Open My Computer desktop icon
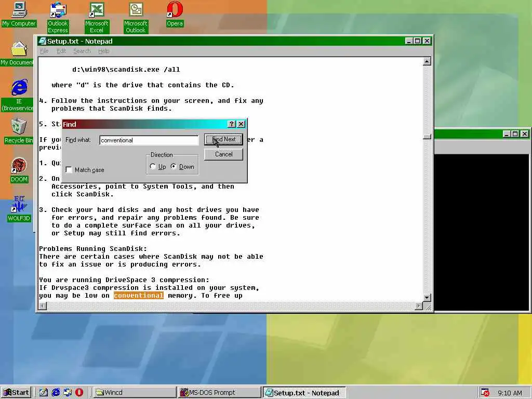This screenshot has width=532, height=399. pos(19,14)
